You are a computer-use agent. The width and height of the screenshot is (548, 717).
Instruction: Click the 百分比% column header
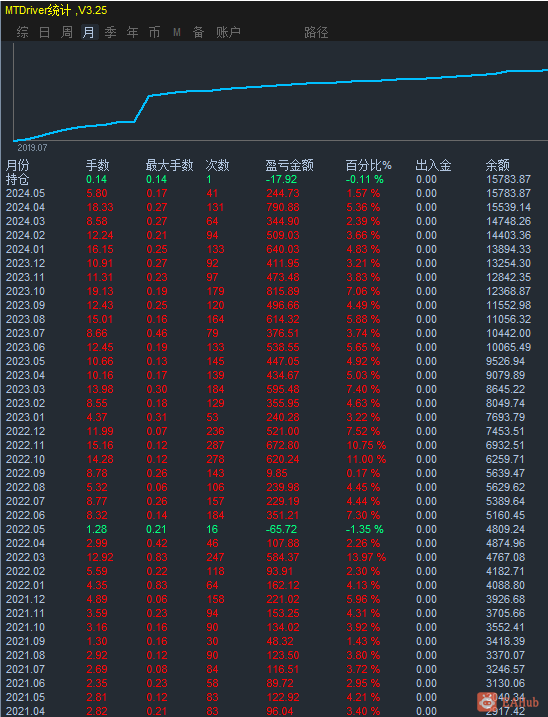click(369, 165)
